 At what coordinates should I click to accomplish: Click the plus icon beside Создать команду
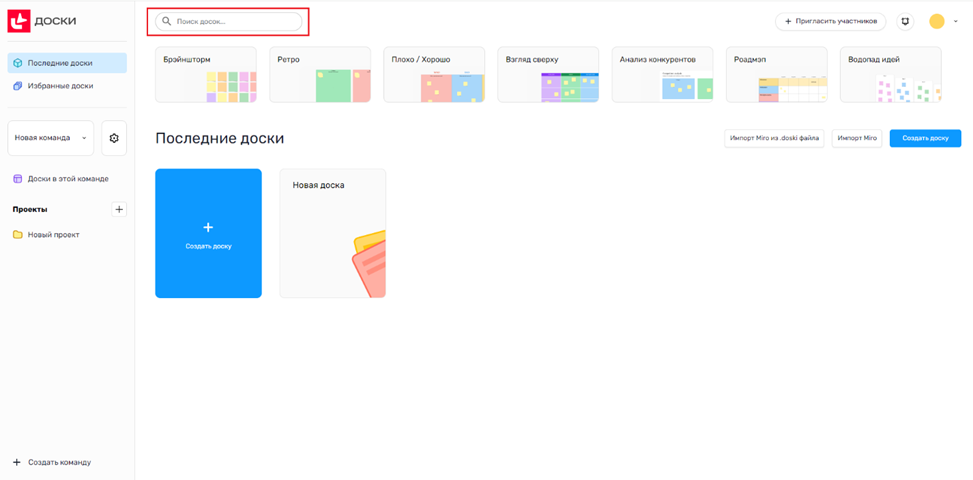[x=17, y=462]
